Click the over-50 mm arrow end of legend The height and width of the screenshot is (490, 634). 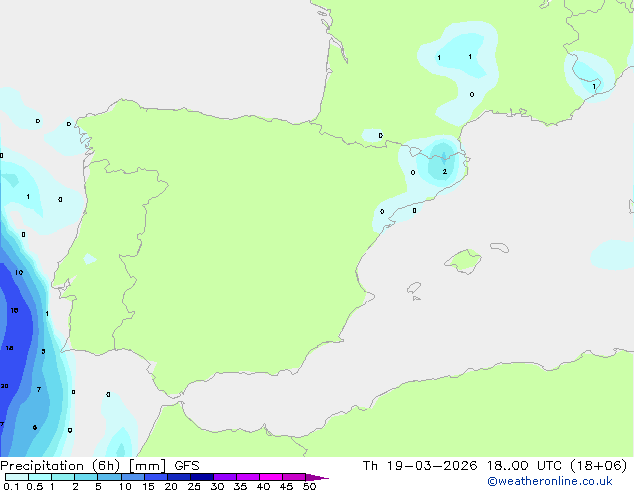(x=317, y=477)
